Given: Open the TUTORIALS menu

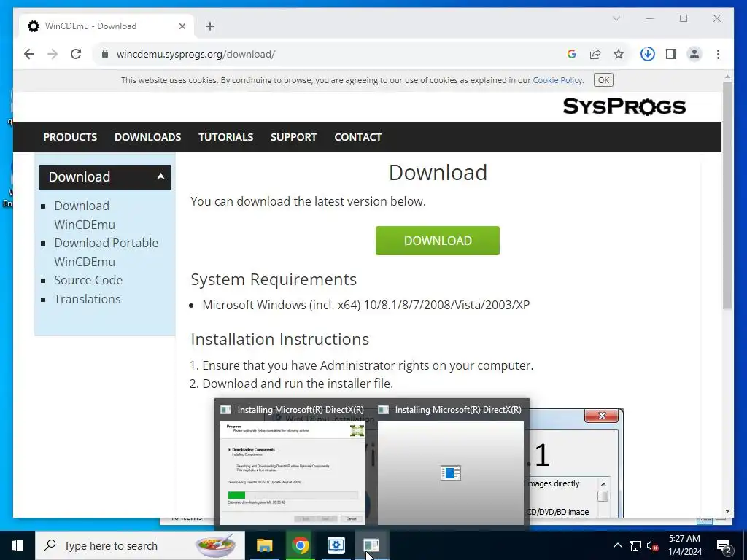Looking at the screenshot, I should click(226, 137).
